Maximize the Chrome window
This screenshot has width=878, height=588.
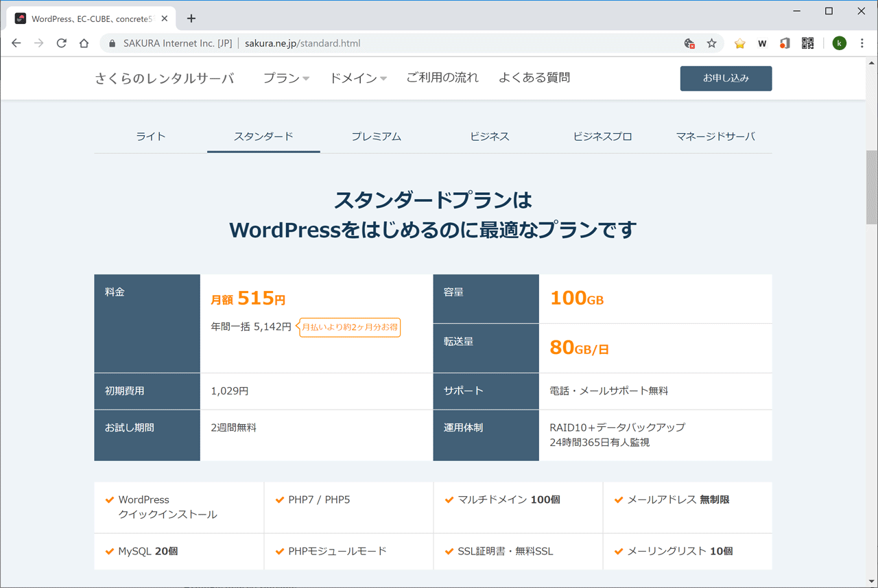[x=829, y=11]
